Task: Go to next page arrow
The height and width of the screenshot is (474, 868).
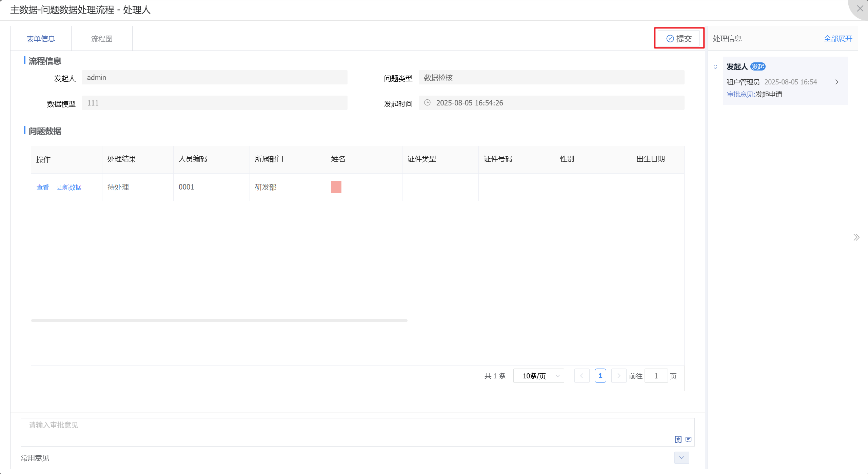Action: click(619, 376)
